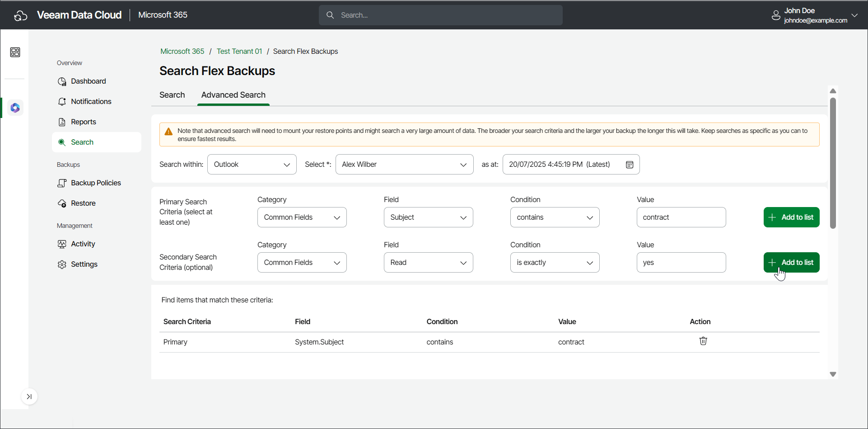Click the Microsoft 365 label in header
Screen dimensions: 868x429
[163, 15]
